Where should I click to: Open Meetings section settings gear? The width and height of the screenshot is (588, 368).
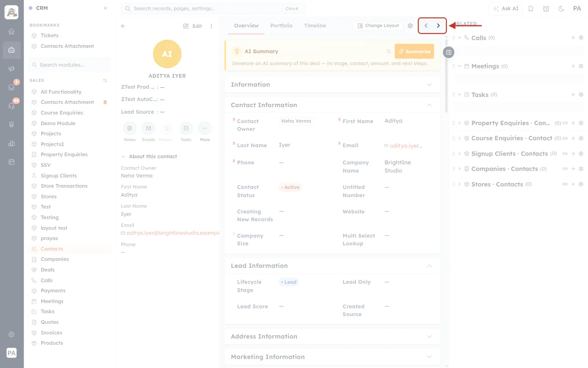point(581,66)
